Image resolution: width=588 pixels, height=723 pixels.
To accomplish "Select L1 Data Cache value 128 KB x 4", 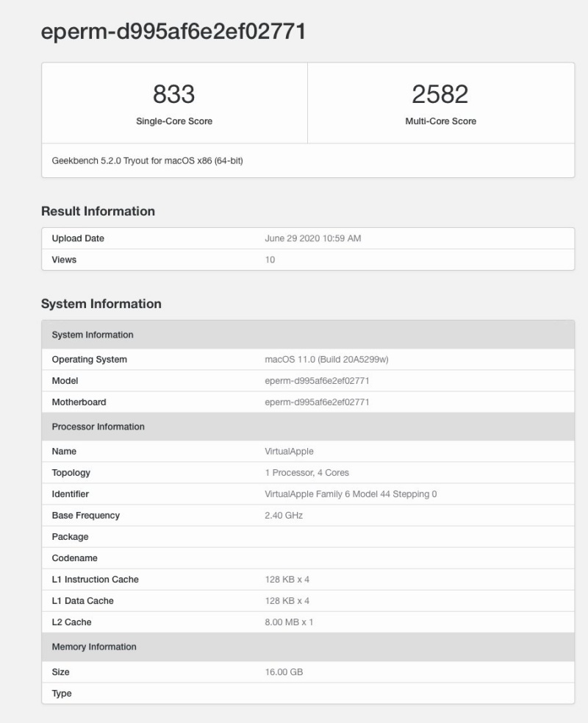I will [x=287, y=601].
